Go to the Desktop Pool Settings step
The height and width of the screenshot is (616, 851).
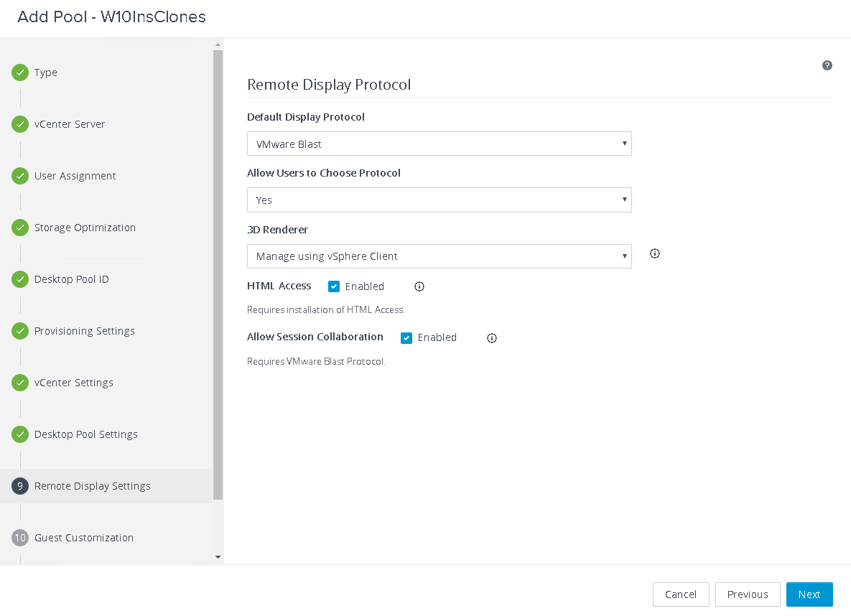85,434
